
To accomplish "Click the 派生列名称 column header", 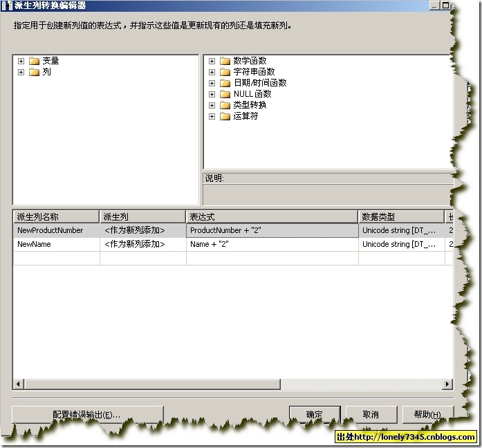I will tap(56, 217).
